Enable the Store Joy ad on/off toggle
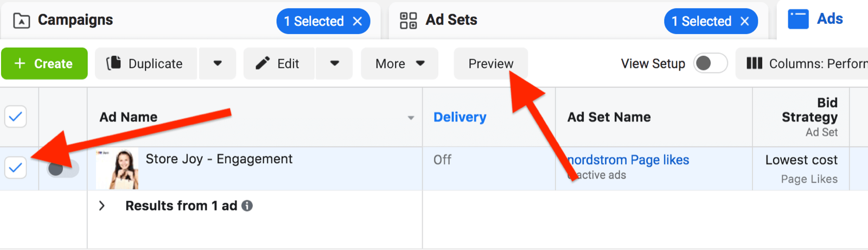Viewport: 868px width, 250px height. [62, 169]
